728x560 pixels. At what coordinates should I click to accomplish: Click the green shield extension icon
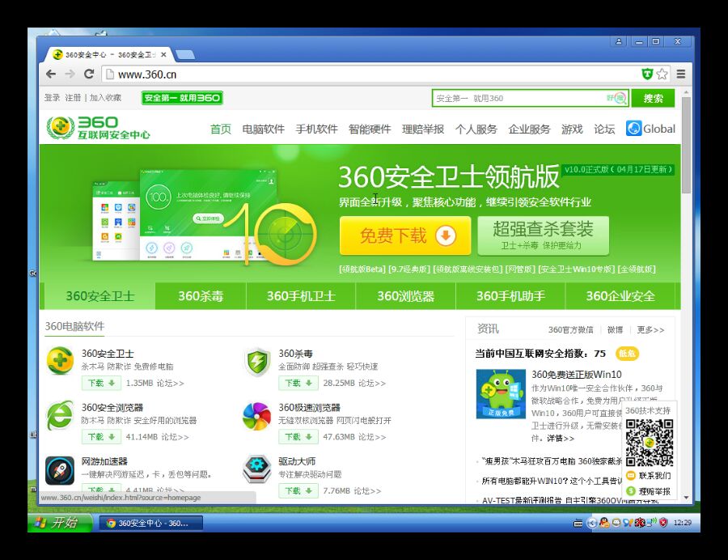647,74
